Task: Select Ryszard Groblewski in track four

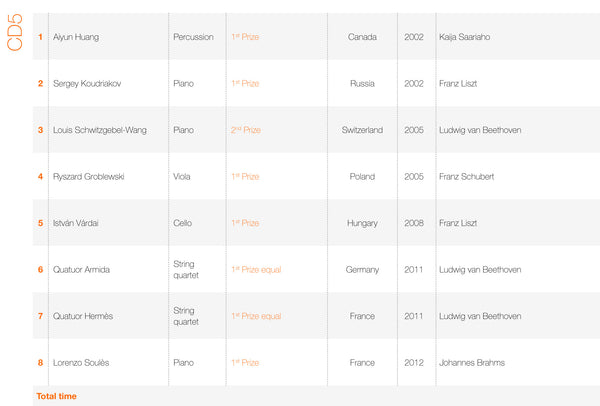Action: [91, 177]
